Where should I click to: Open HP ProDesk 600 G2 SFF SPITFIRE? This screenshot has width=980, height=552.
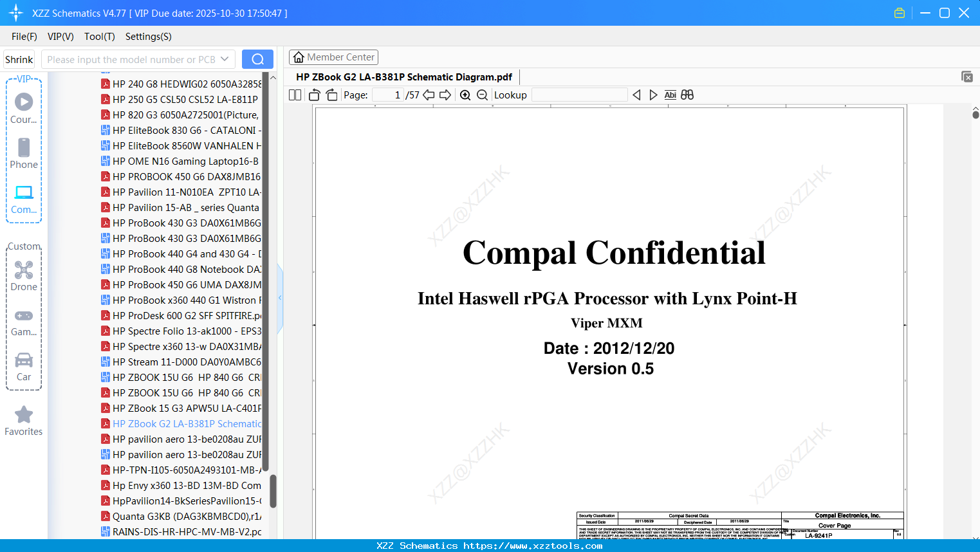coord(181,315)
